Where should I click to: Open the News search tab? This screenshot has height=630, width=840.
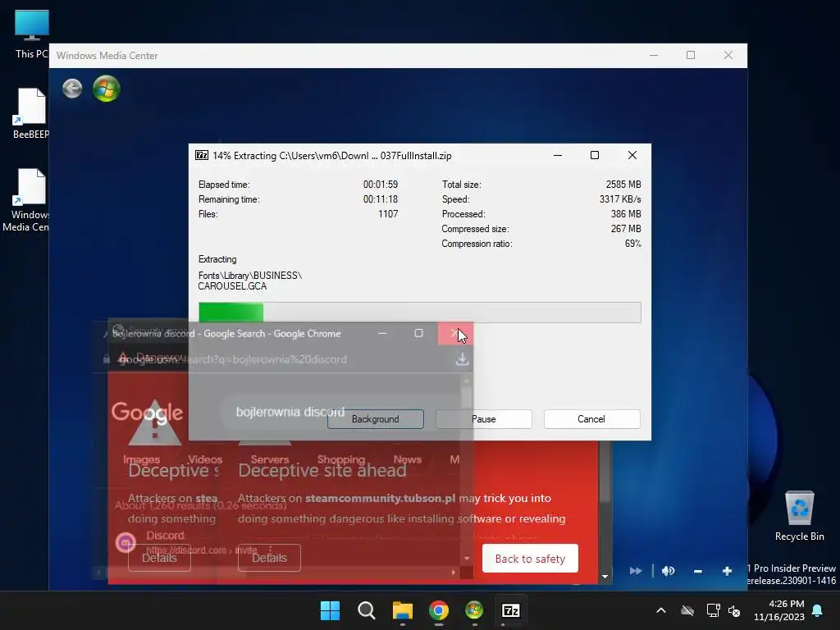[408, 459]
